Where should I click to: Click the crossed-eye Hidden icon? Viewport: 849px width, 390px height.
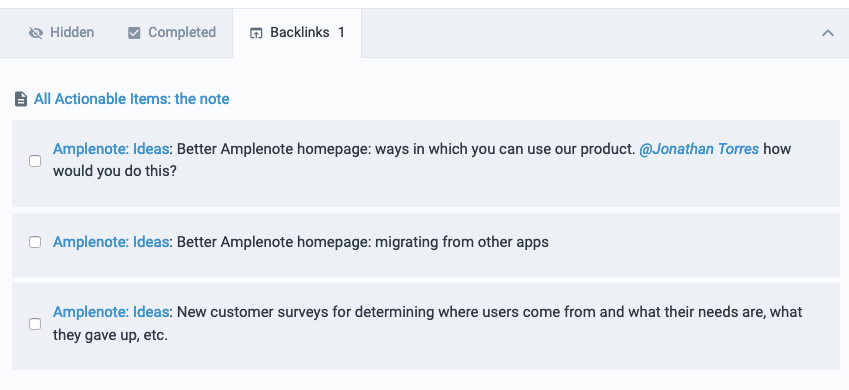36,34
